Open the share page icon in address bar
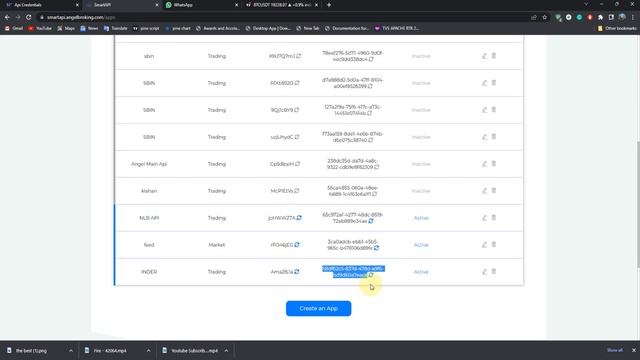The image size is (640, 360). click(534, 17)
